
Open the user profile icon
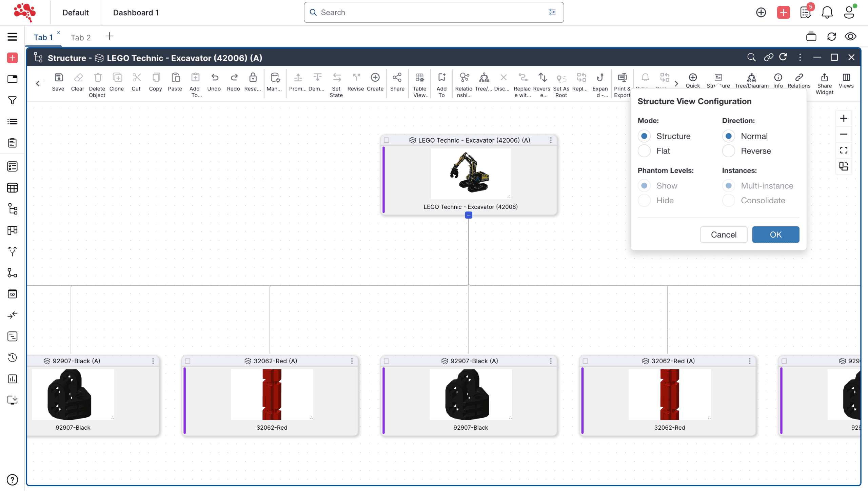coord(849,13)
